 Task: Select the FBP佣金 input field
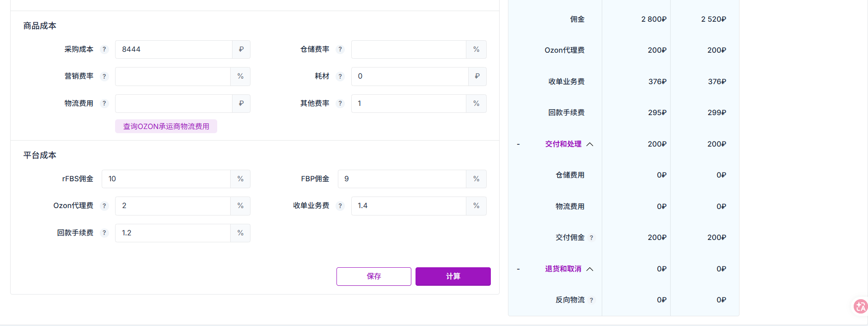(402, 179)
